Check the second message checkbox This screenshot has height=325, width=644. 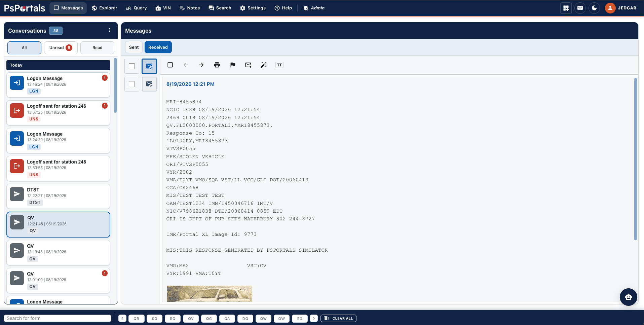[132, 84]
